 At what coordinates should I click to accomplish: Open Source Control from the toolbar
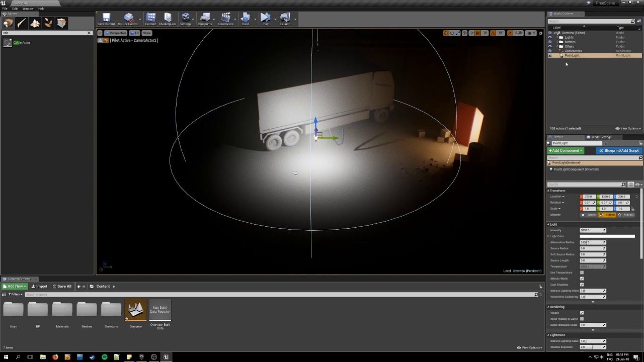129,19
